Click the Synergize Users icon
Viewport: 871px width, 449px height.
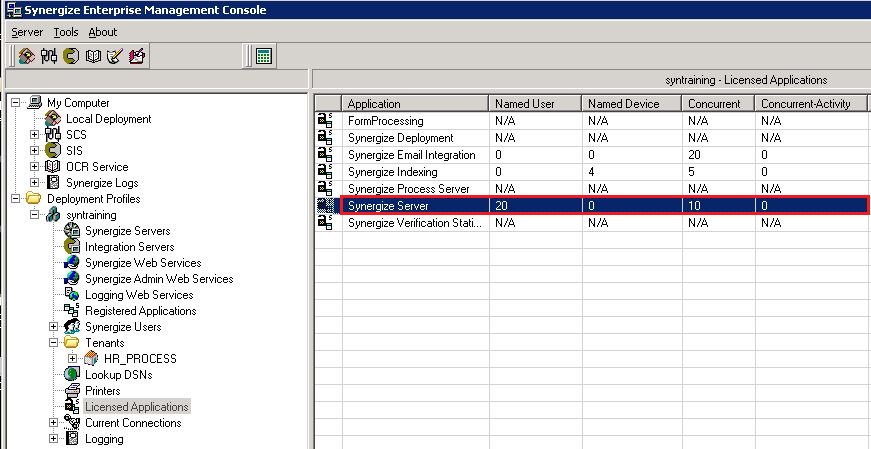click(x=72, y=326)
